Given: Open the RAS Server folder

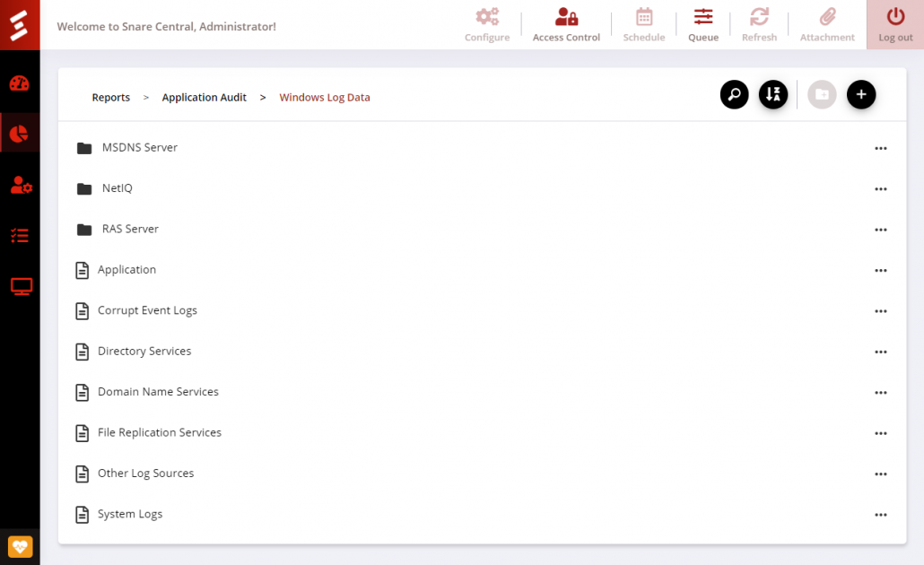Looking at the screenshot, I should 130,229.
